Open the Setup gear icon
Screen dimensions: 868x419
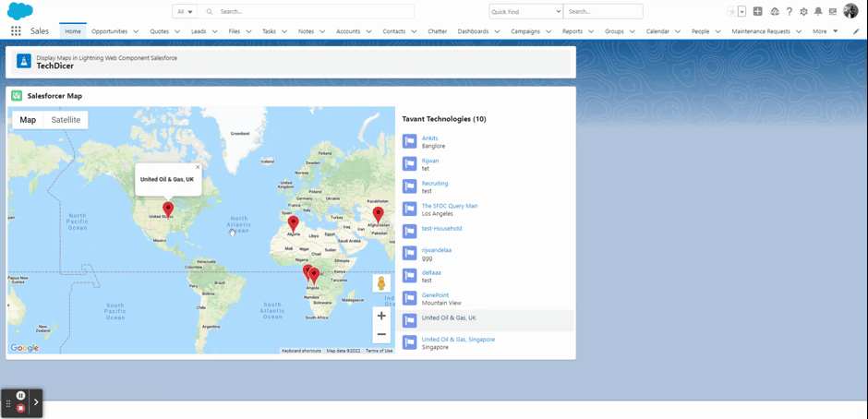[803, 12]
